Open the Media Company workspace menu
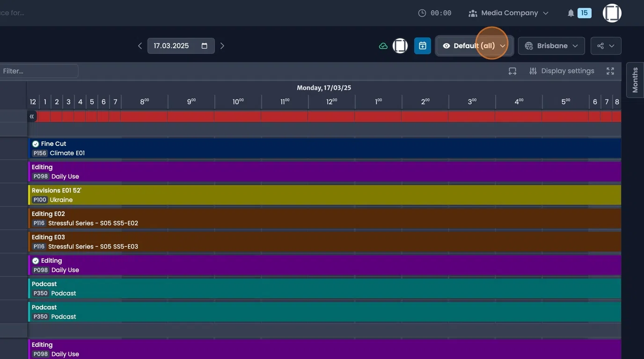The height and width of the screenshot is (359, 644). [509, 13]
